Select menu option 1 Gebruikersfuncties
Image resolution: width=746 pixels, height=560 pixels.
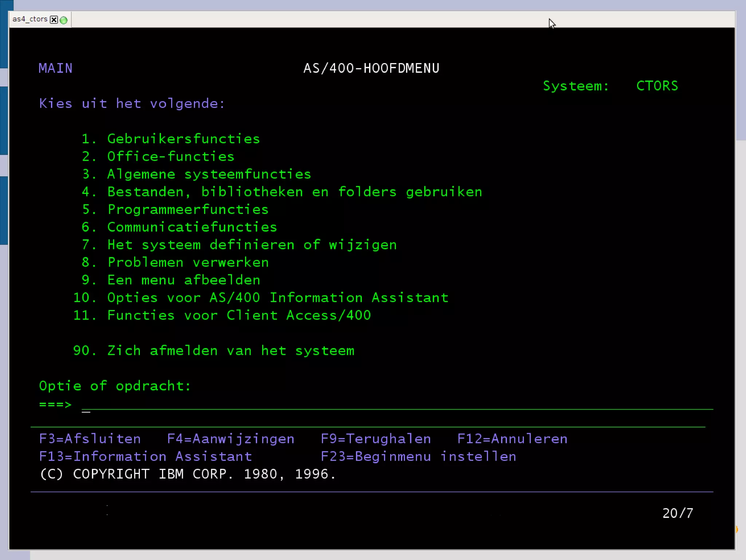pyautogui.click(x=183, y=139)
